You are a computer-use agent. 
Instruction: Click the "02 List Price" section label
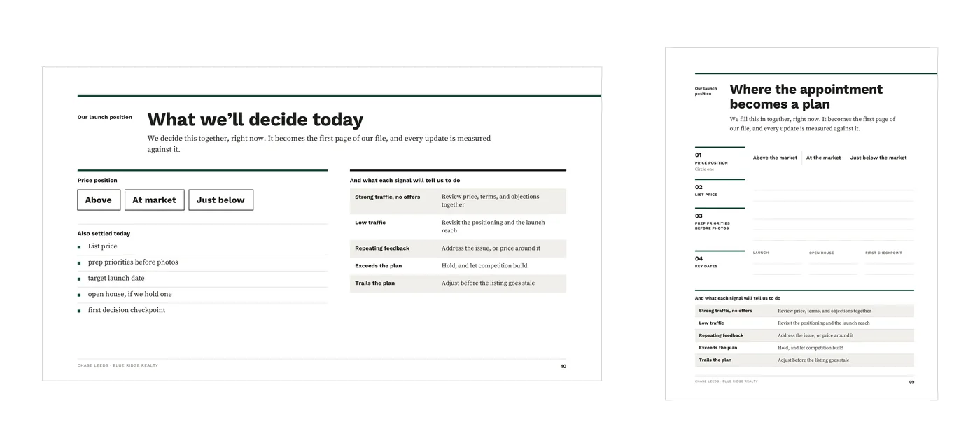708,190
